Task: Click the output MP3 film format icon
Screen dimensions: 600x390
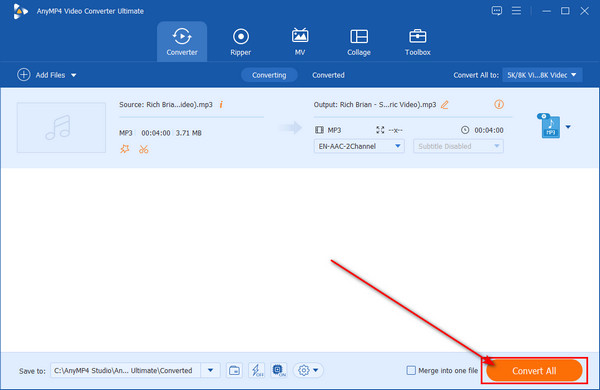Action: [x=319, y=130]
